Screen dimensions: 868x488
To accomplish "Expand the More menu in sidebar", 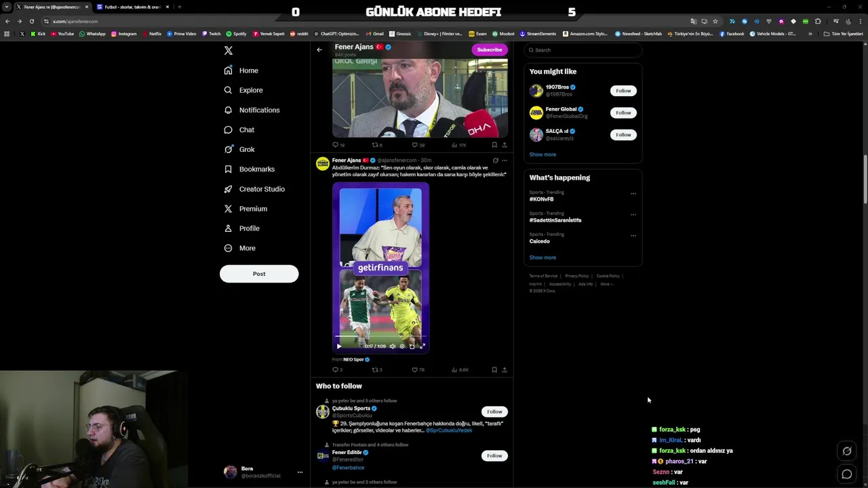I will 239,248.
